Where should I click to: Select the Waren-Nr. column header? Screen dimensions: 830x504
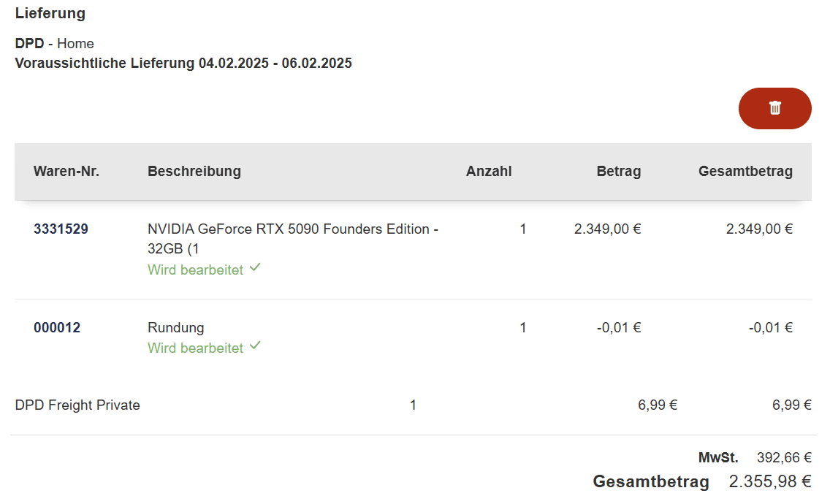pyautogui.click(x=66, y=172)
